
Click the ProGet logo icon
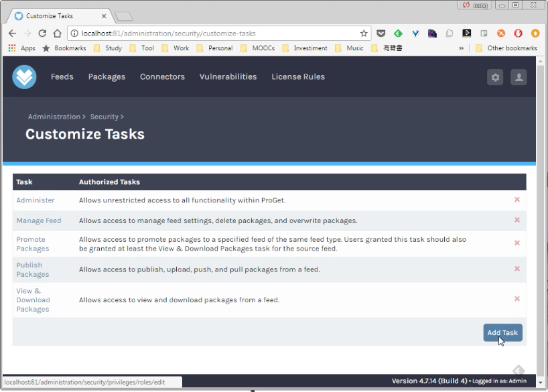click(x=25, y=77)
